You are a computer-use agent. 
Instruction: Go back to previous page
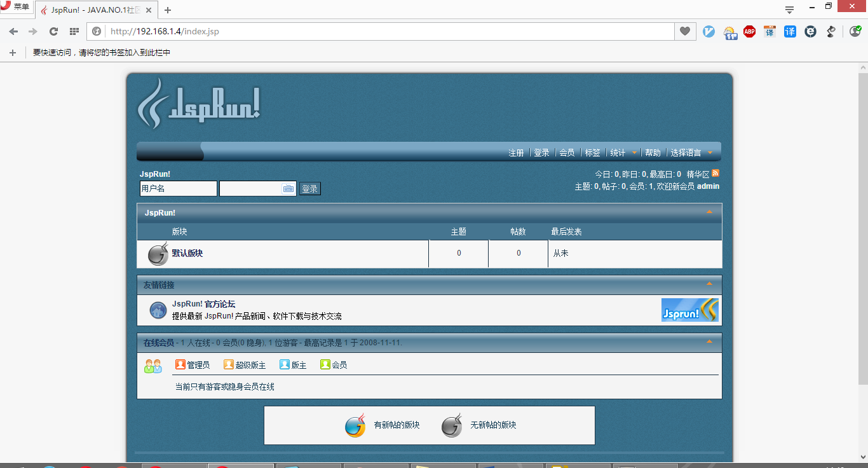tap(13, 31)
